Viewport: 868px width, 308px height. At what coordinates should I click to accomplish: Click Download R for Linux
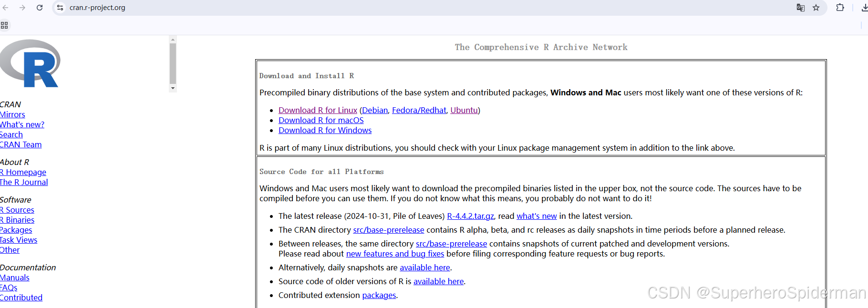318,110
